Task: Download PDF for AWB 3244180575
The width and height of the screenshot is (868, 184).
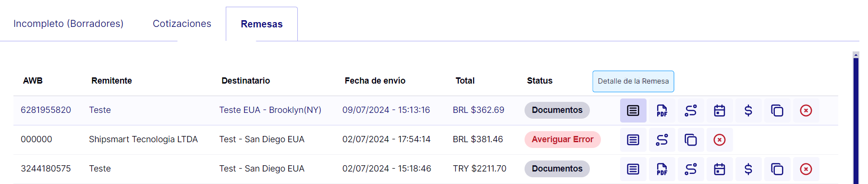Action: pos(662,169)
